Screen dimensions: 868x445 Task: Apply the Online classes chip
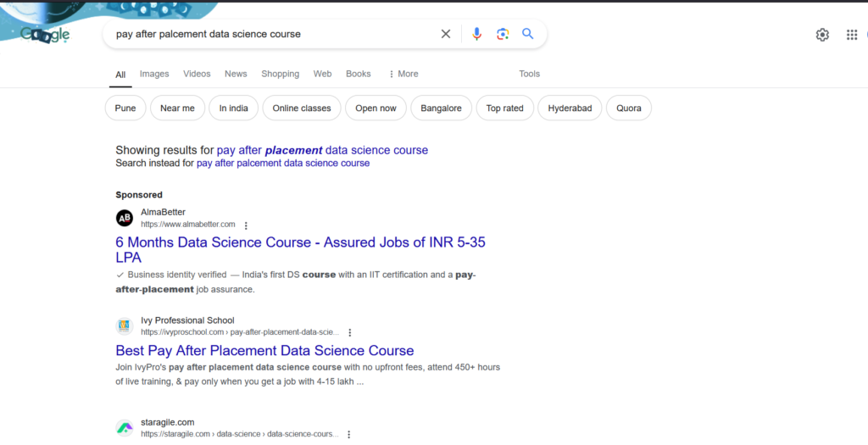click(302, 108)
